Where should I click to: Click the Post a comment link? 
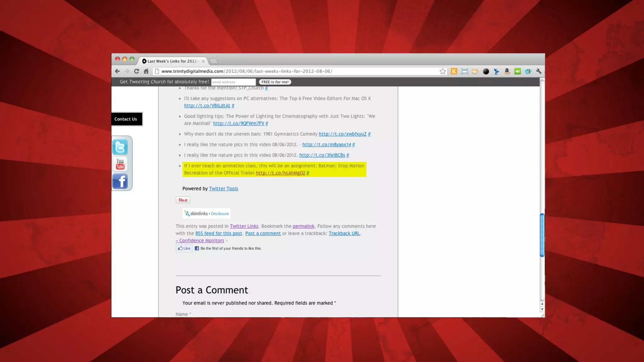263,233
